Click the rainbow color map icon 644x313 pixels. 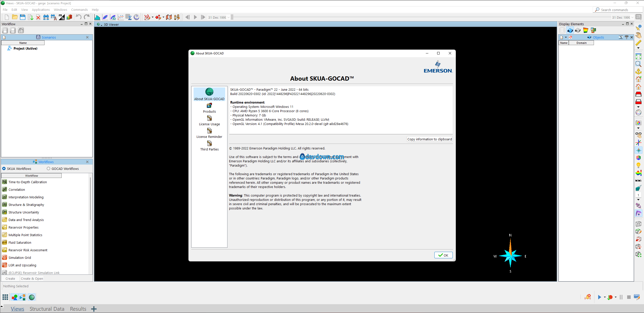(586, 30)
